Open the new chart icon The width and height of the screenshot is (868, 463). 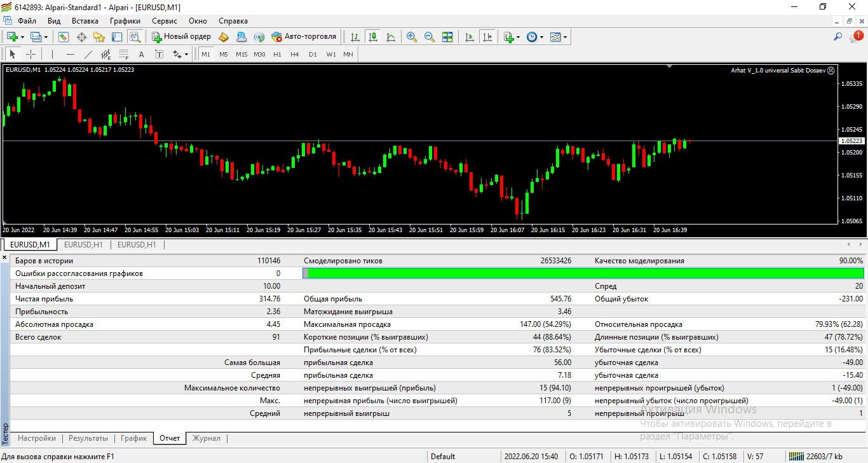point(12,37)
